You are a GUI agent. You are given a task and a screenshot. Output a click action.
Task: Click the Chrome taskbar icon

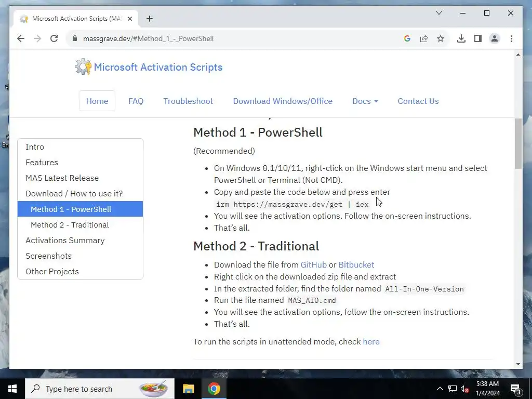pos(214,389)
